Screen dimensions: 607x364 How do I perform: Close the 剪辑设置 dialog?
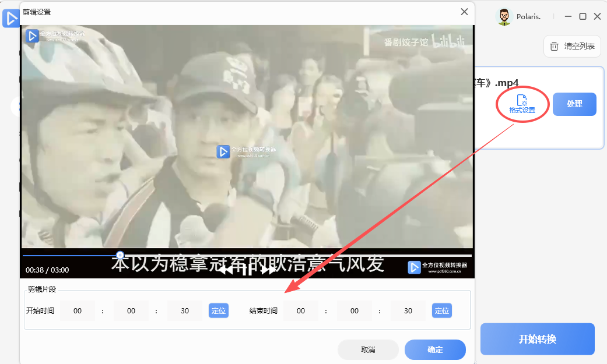pos(464,12)
